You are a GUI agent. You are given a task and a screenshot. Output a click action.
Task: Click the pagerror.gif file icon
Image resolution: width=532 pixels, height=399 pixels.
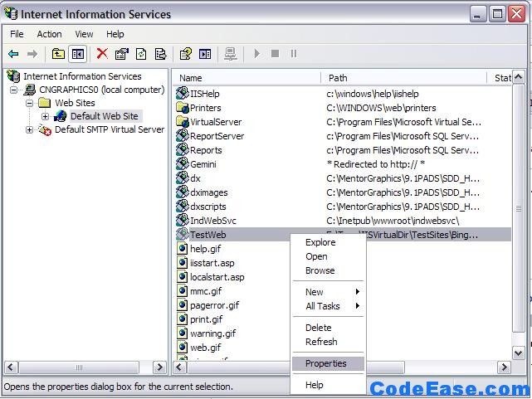tap(183, 305)
